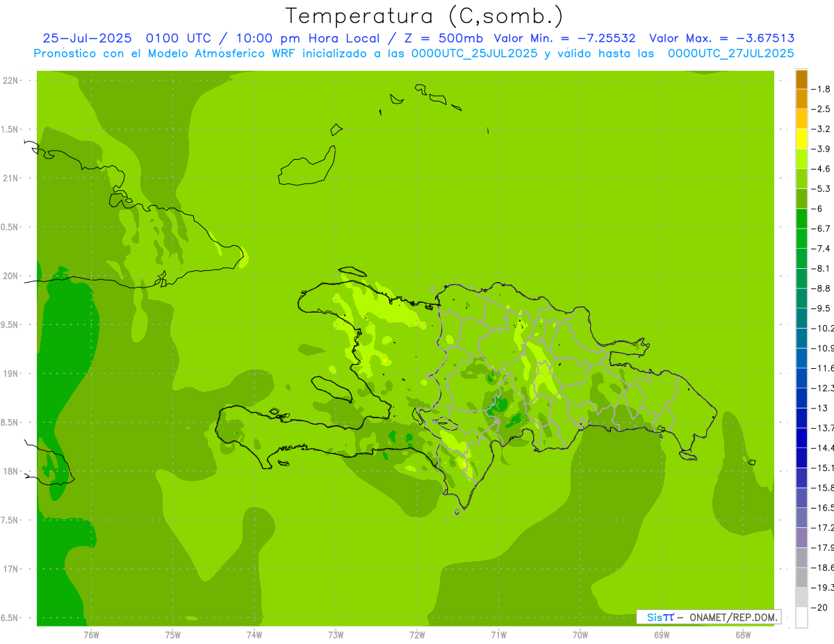Click the "71W" longitude label
834x644 pixels.
(498, 635)
